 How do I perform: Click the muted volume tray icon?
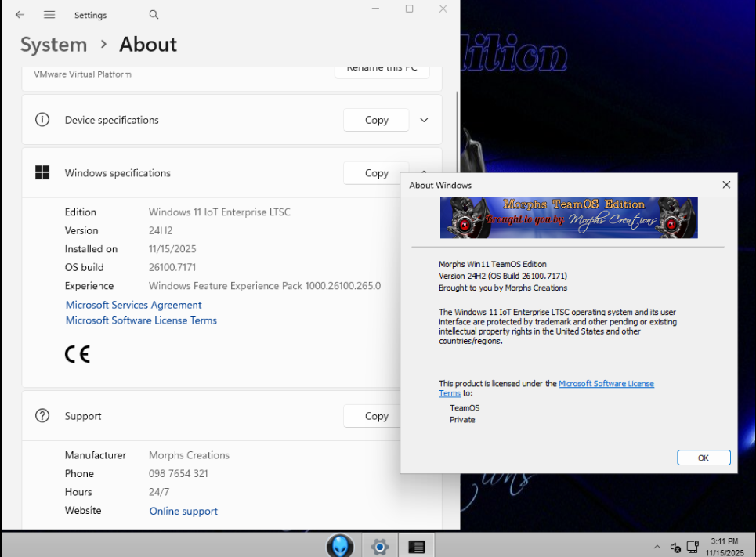click(x=675, y=547)
